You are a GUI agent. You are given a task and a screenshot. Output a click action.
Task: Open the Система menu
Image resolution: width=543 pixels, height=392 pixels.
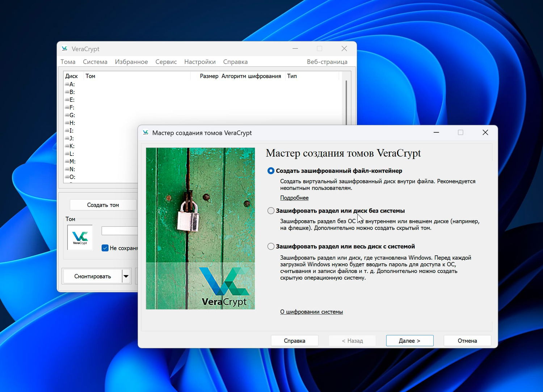(x=95, y=62)
